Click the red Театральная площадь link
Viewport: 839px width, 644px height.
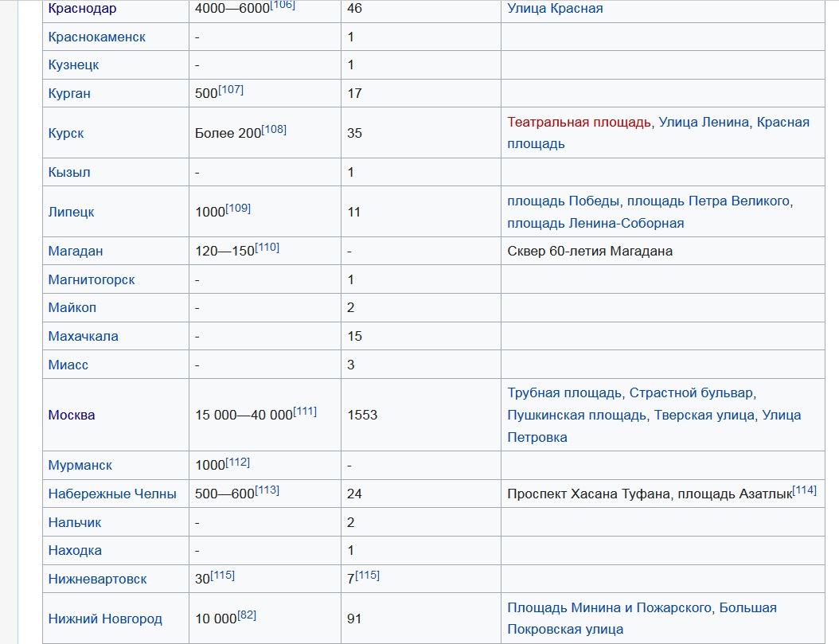click(579, 122)
